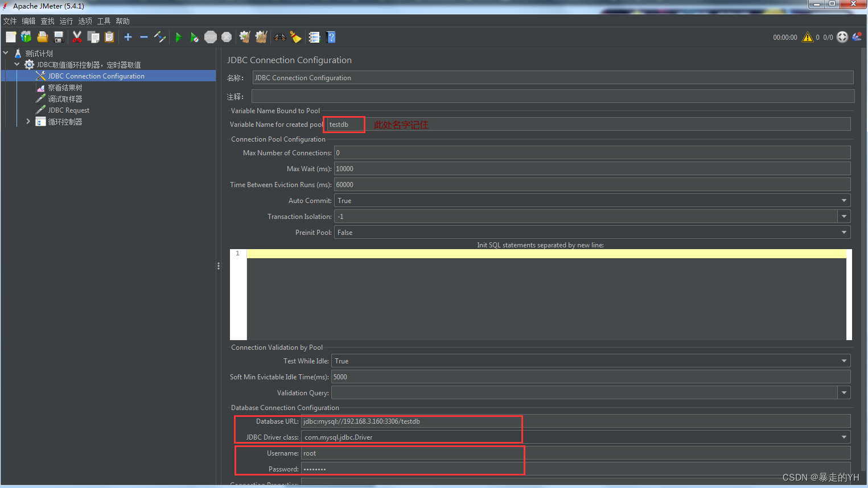868x488 pixels.
Task: Open the Transaction Isolation dropdown
Action: (x=844, y=216)
